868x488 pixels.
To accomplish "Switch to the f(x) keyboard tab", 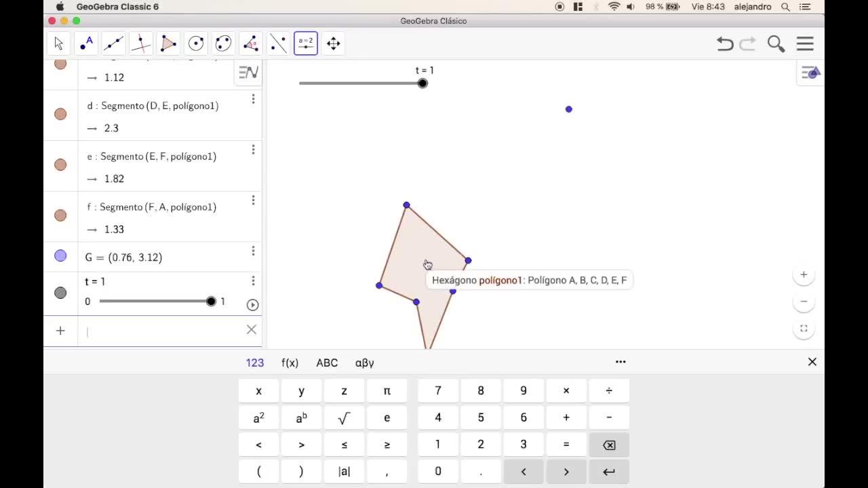I will [x=290, y=363].
